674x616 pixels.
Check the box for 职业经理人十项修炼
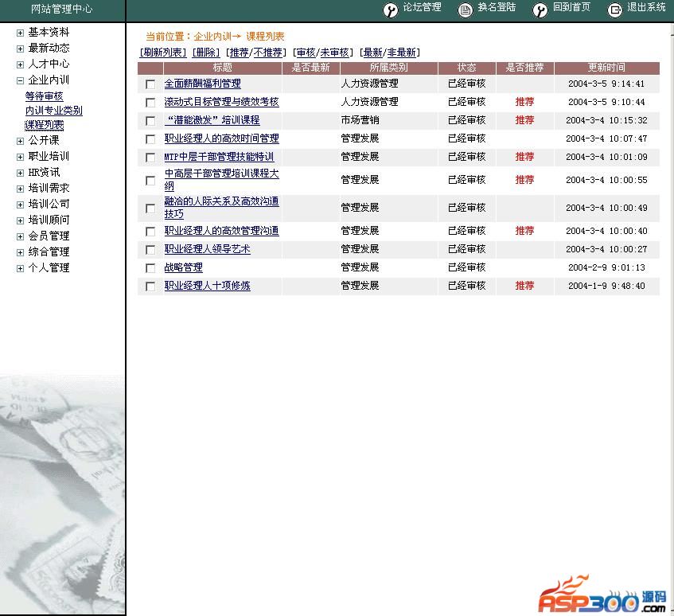click(x=150, y=287)
